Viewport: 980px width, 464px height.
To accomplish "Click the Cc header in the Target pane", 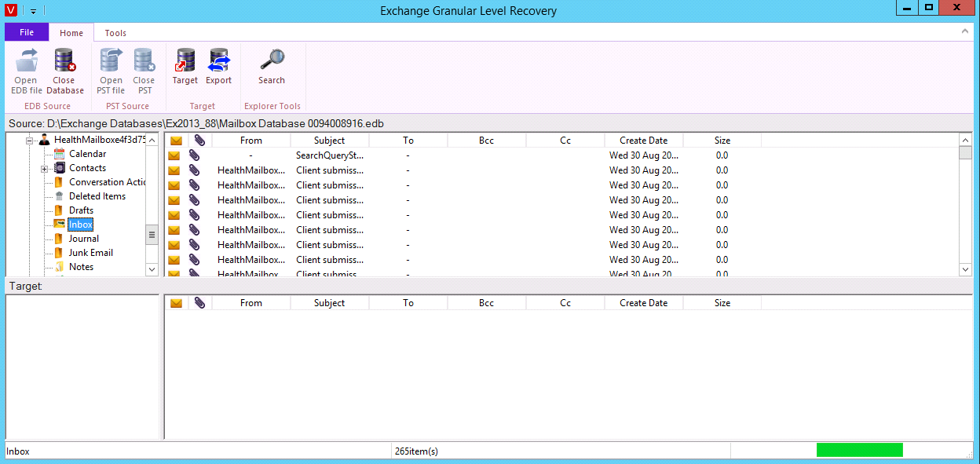I will pyautogui.click(x=565, y=303).
